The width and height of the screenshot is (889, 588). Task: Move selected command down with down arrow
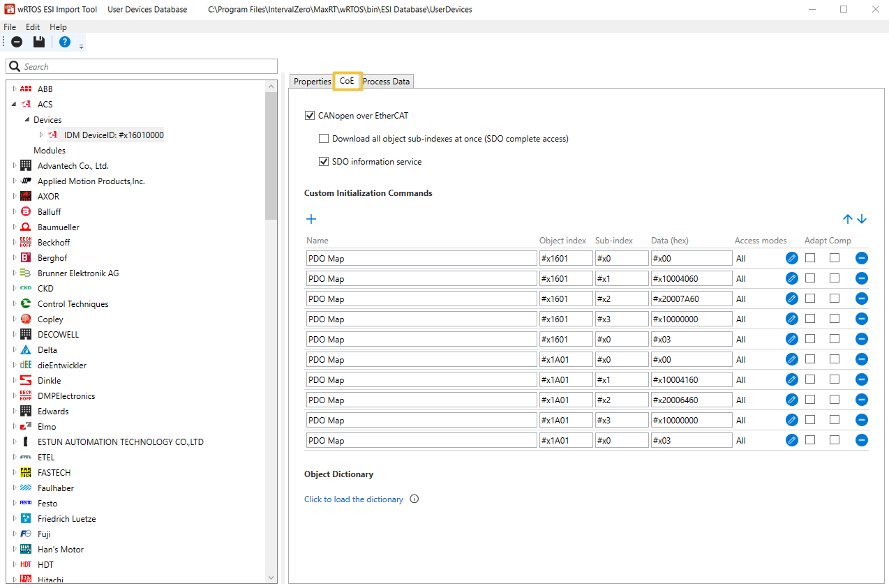(862, 219)
